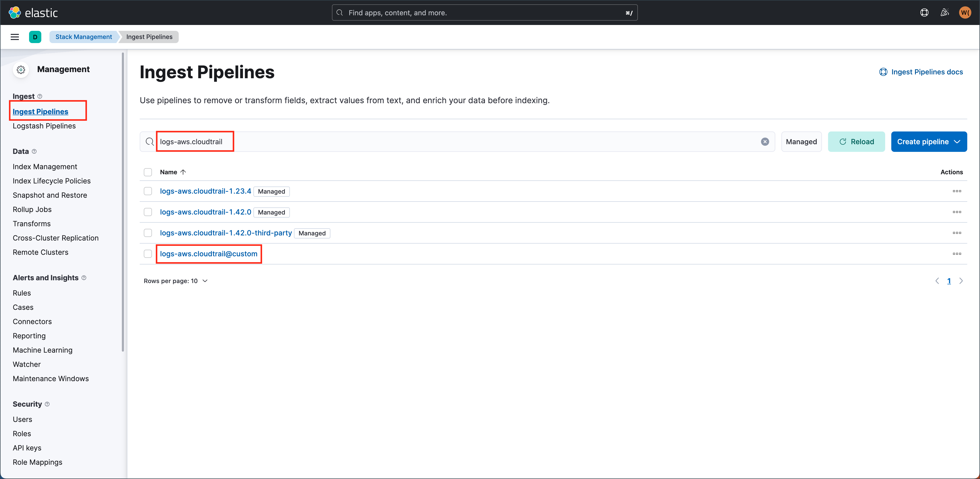Open the hamburger navigation menu
980x479 pixels.
(x=15, y=36)
